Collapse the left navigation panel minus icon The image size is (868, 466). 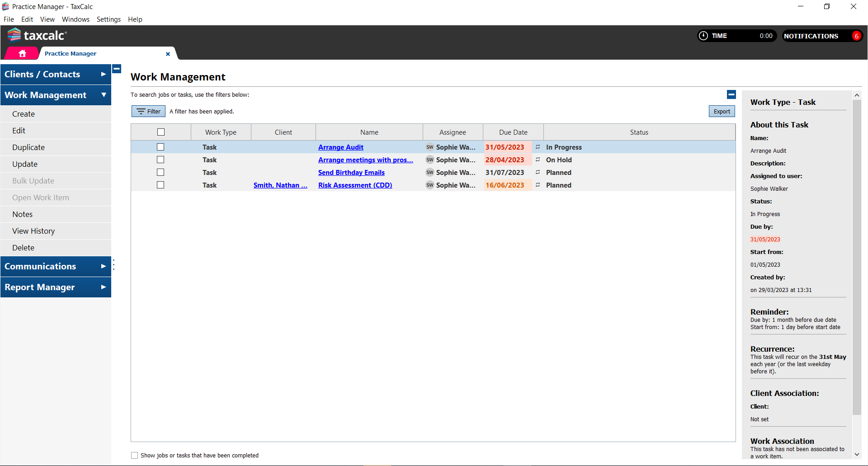click(117, 69)
